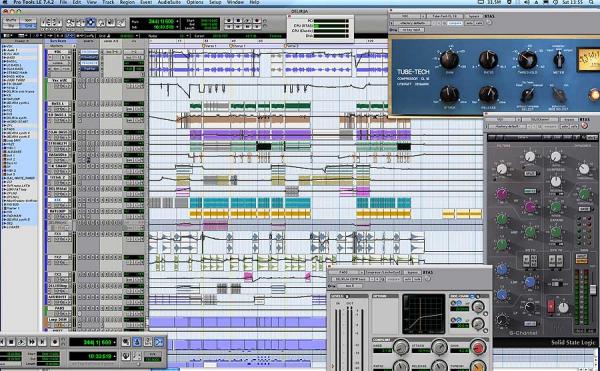
Task: Click the Tube-Tech Threshold knob
Action: (527, 60)
